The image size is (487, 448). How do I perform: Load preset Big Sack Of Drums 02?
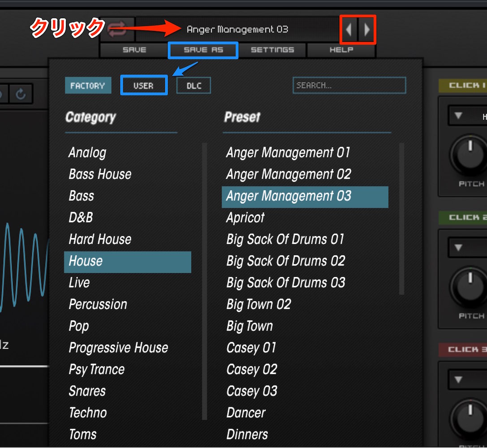pos(305,261)
